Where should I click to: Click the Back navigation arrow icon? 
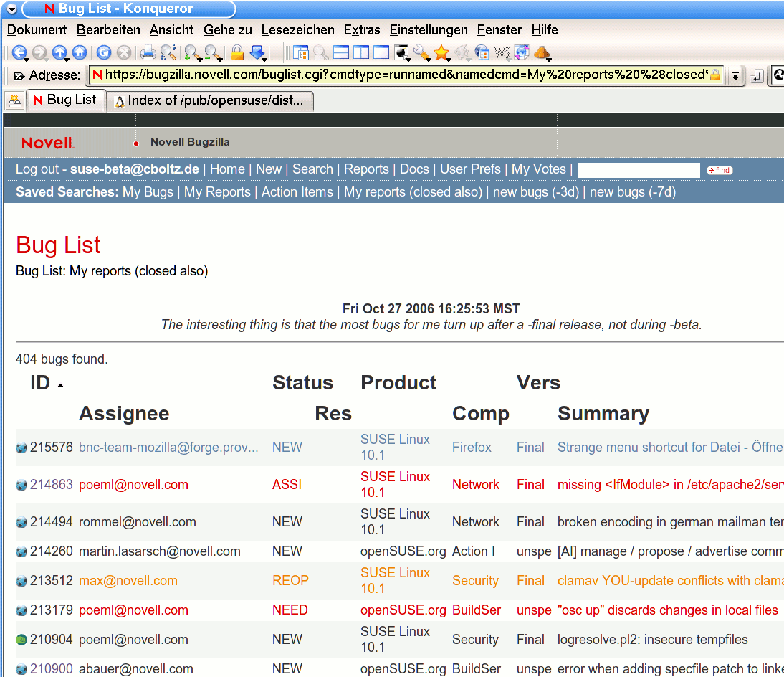pos(19,52)
